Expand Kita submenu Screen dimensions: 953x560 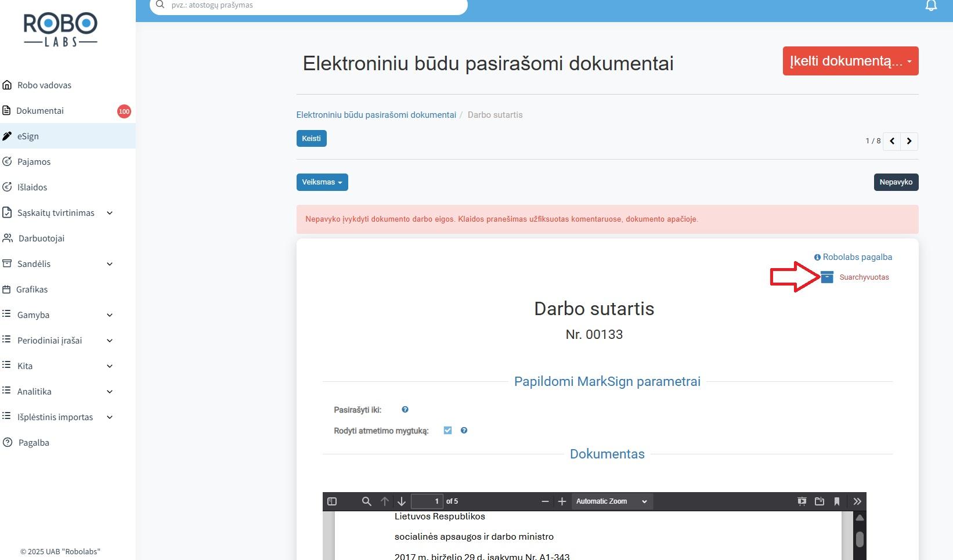(x=110, y=366)
